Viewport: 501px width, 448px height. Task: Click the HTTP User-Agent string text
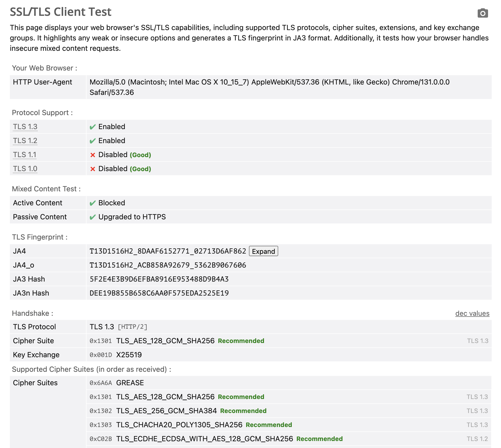click(x=269, y=82)
